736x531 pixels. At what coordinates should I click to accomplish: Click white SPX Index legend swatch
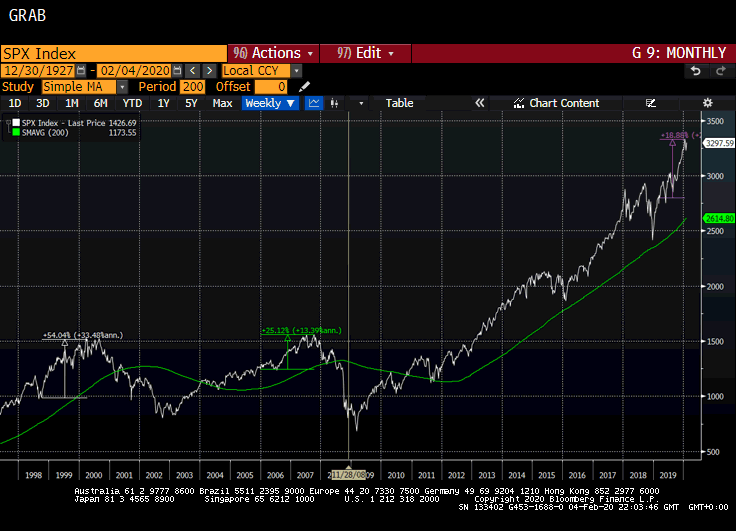(16, 123)
